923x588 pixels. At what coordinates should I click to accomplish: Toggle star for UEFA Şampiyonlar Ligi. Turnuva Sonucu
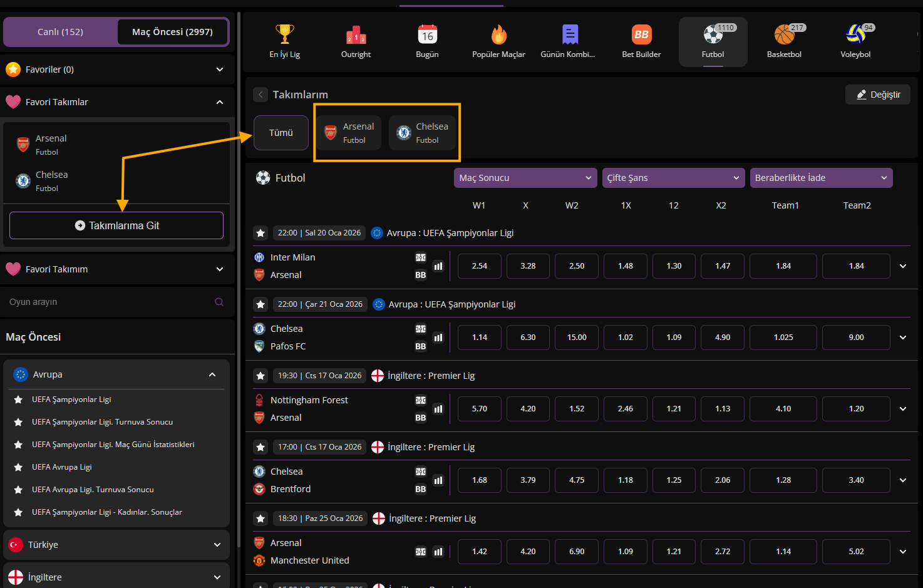[x=18, y=422]
